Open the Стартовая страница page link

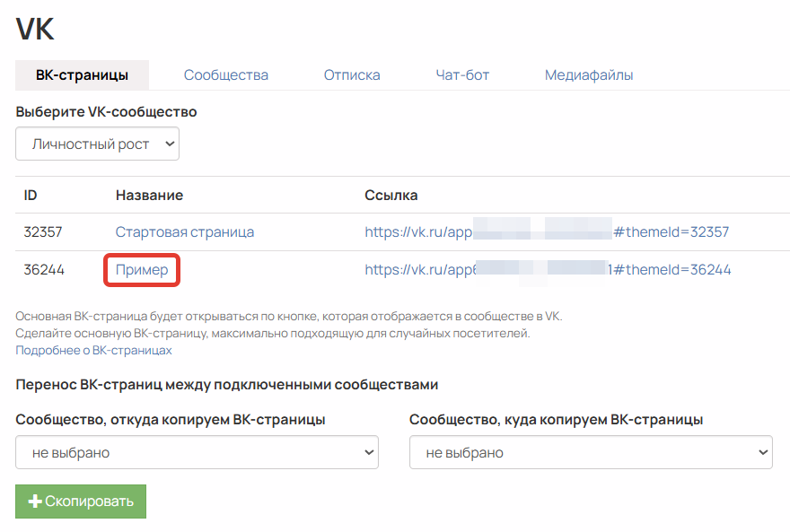(x=184, y=232)
